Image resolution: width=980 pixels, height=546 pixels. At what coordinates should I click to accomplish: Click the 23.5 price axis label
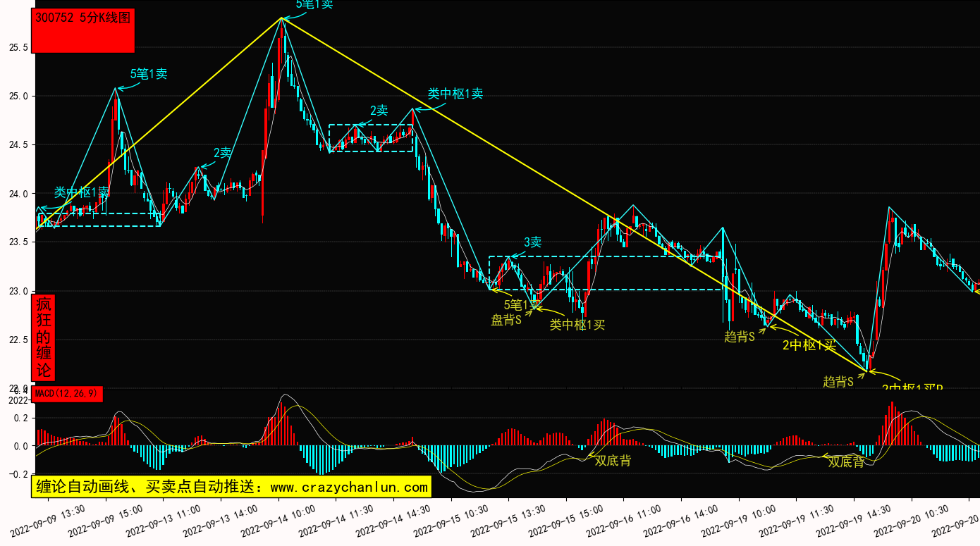coord(19,242)
